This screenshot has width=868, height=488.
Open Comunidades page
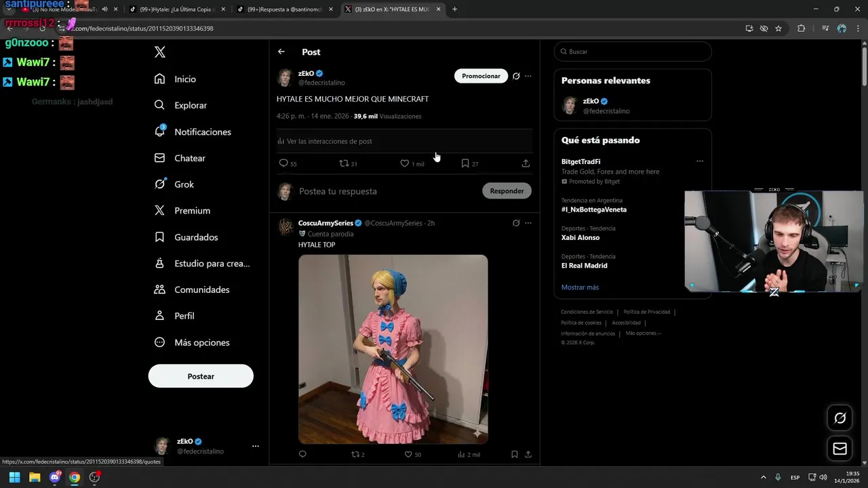[x=192, y=289]
